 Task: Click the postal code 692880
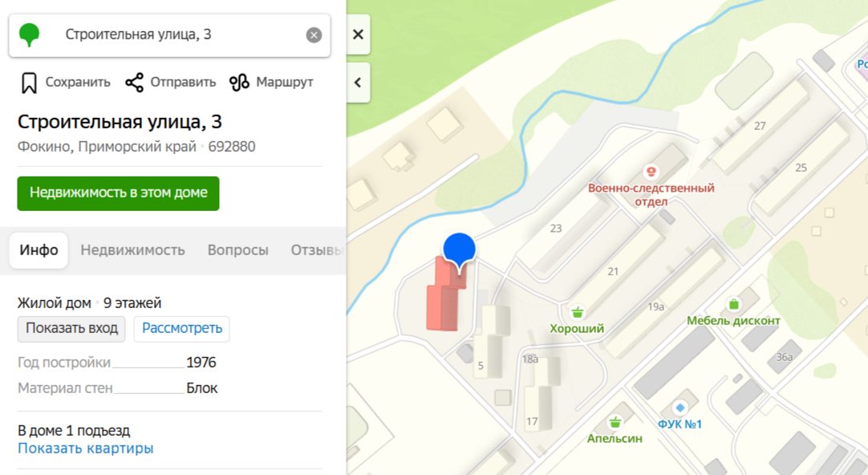(x=232, y=148)
